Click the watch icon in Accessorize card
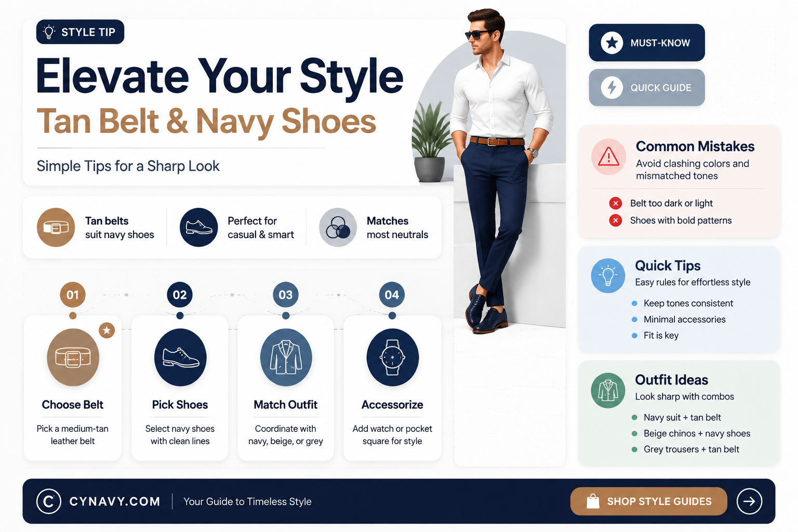 click(392, 357)
